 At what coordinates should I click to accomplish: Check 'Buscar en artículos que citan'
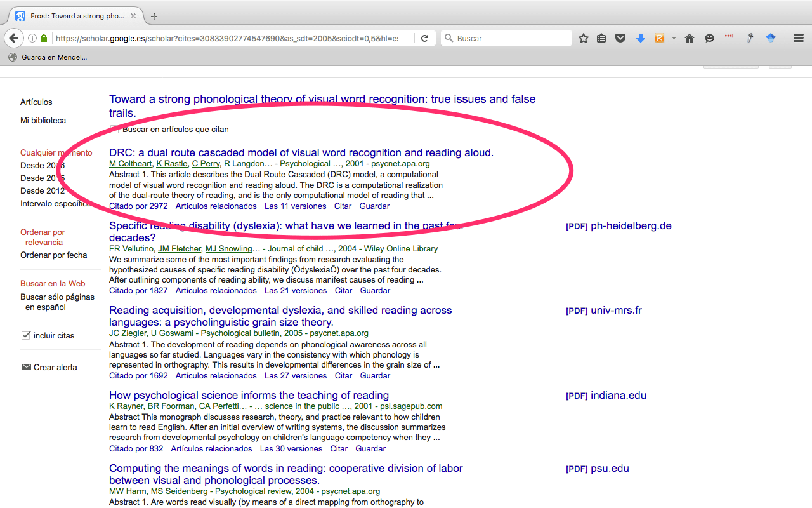pos(114,130)
